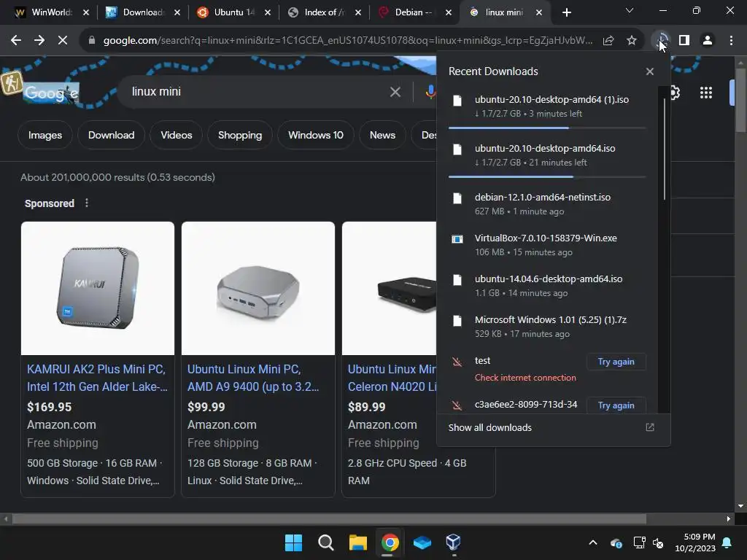Go forward with the browser arrow

point(39,41)
